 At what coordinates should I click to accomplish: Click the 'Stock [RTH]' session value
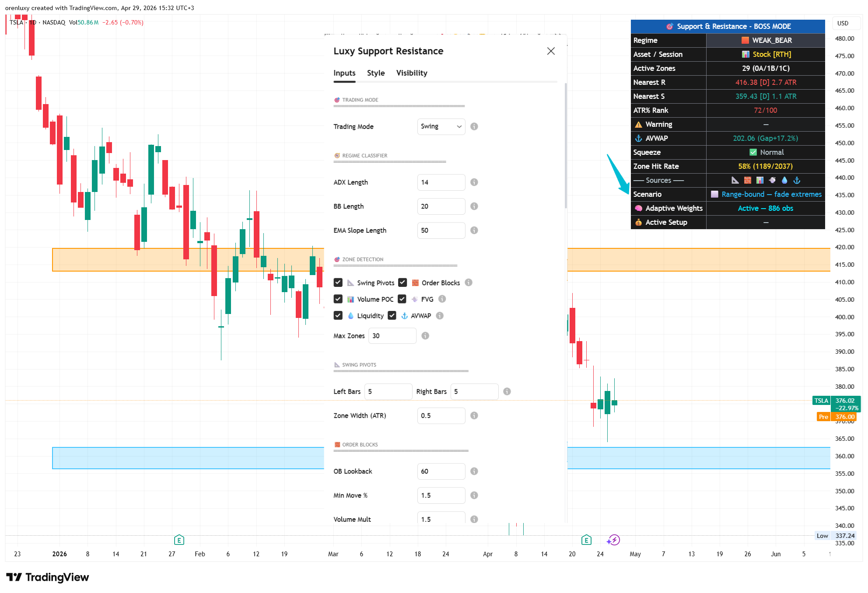pos(772,54)
